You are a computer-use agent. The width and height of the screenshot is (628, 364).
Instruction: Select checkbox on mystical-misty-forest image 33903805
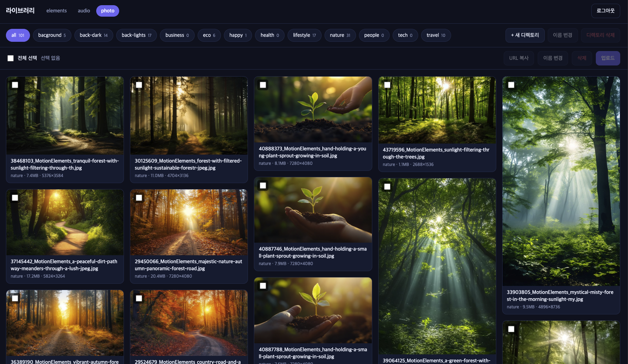coord(511,85)
